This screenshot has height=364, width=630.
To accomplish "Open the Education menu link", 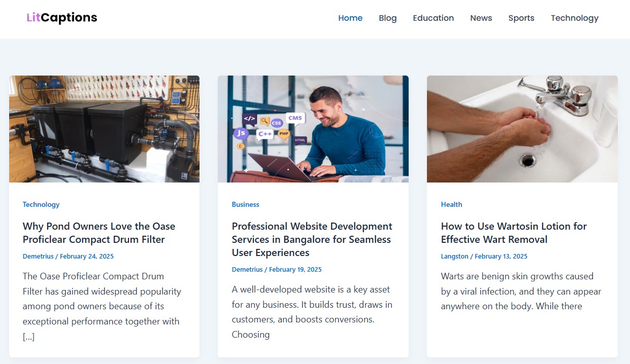I will 433,18.
